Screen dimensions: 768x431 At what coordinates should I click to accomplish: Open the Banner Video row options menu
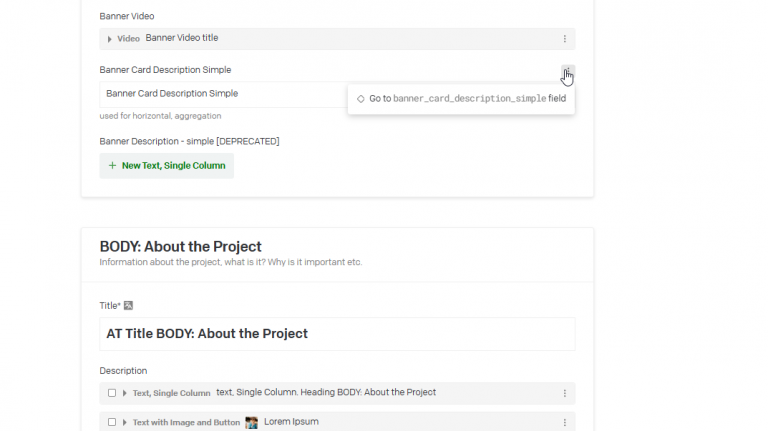click(x=564, y=39)
